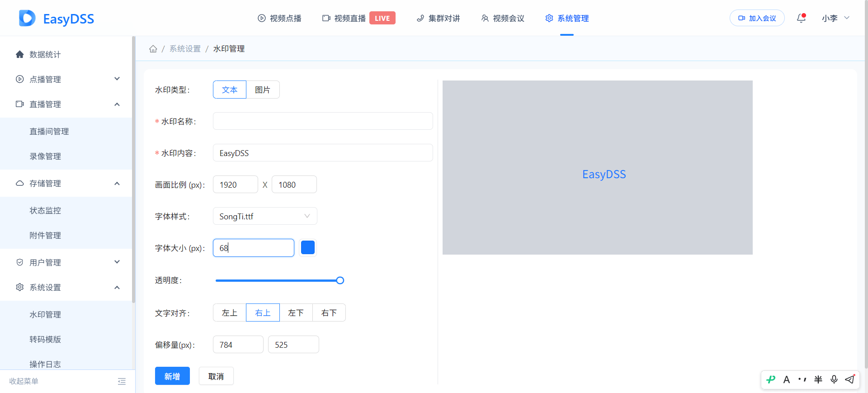Click the IME microphone icon
Image resolution: width=868 pixels, height=393 pixels.
834,379
